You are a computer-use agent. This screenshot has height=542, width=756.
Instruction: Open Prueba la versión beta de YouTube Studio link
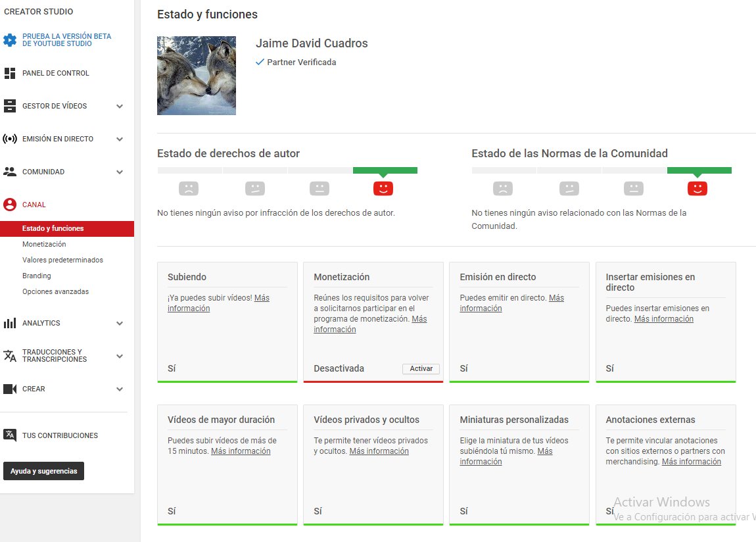[x=66, y=40]
